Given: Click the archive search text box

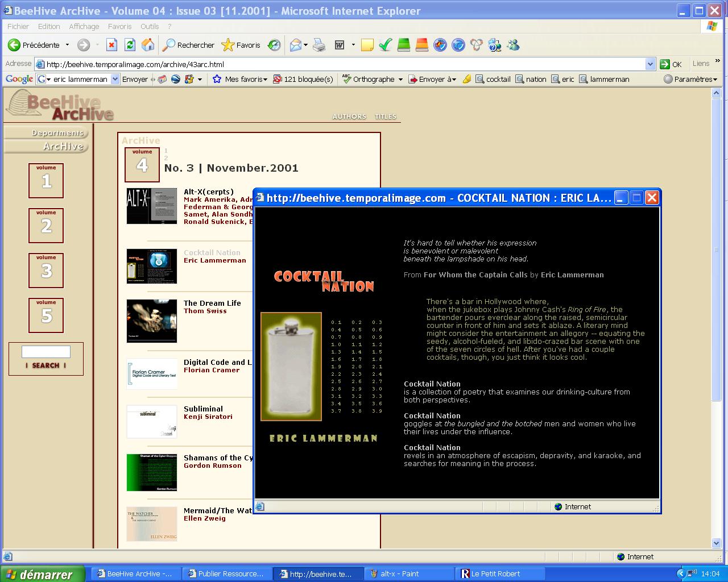Looking at the screenshot, I should tap(46, 352).
